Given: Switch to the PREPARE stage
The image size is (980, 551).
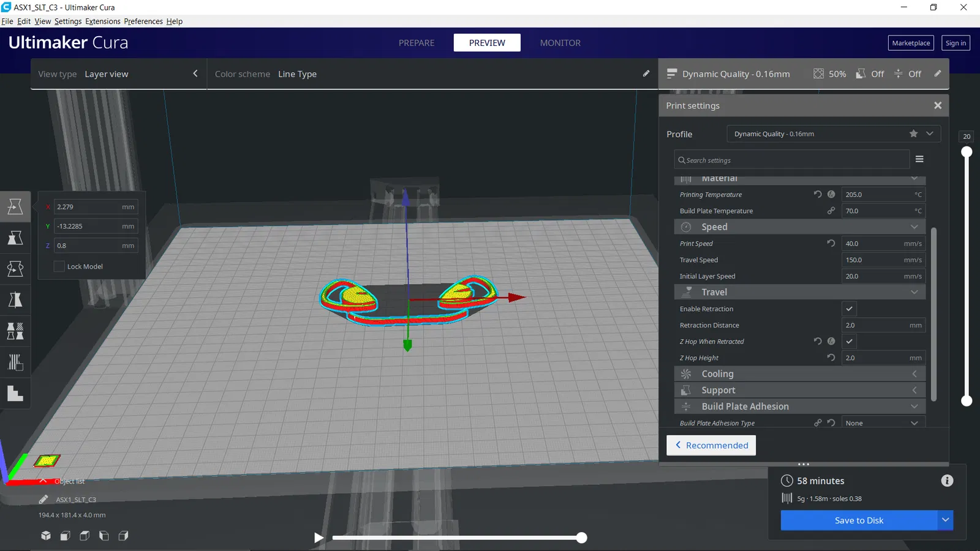Looking at the screenshot, I should pyautogui.click(x=417, y=43).
